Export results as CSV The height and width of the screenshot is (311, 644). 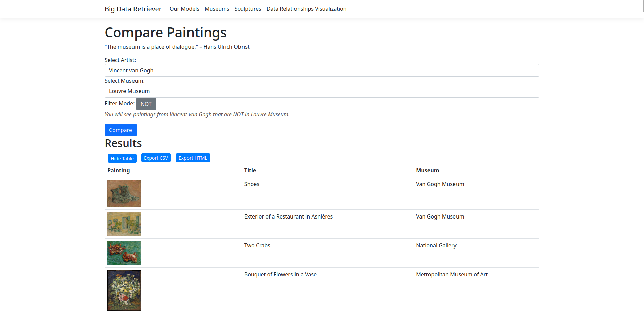click(156, 158)
